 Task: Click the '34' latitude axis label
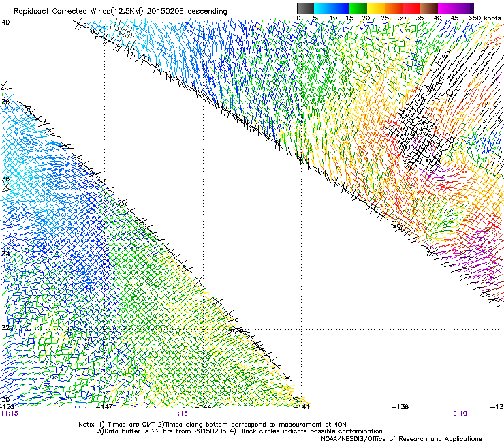5,254
